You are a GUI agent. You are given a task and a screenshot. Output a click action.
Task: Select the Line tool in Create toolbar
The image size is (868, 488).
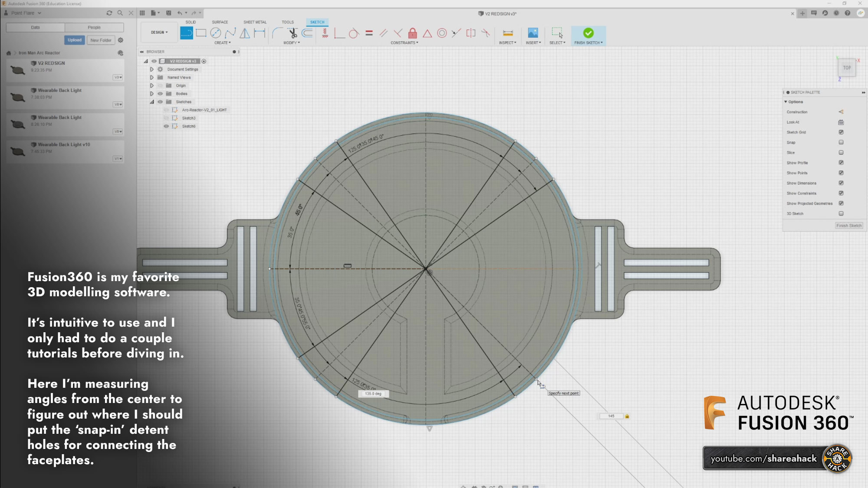(x=186, y=33)
